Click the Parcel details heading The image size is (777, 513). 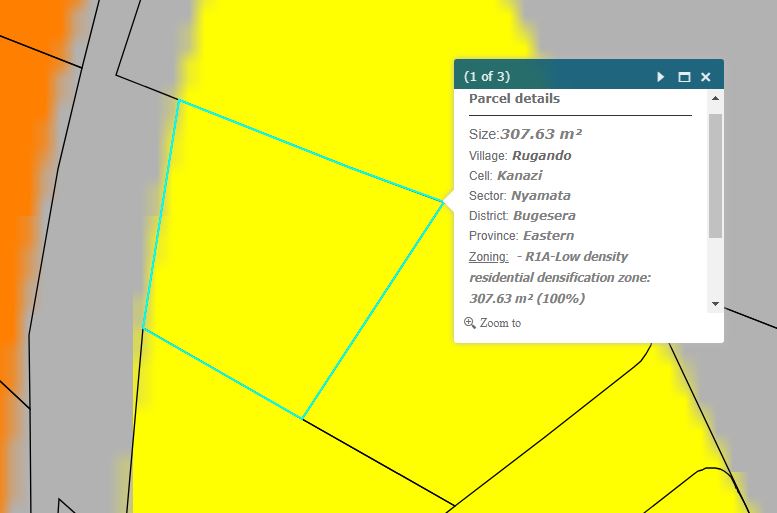pos(514,99)
